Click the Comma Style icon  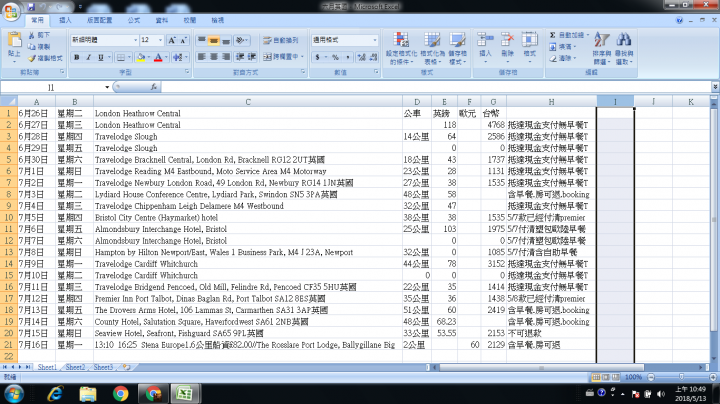coord(348,57)
